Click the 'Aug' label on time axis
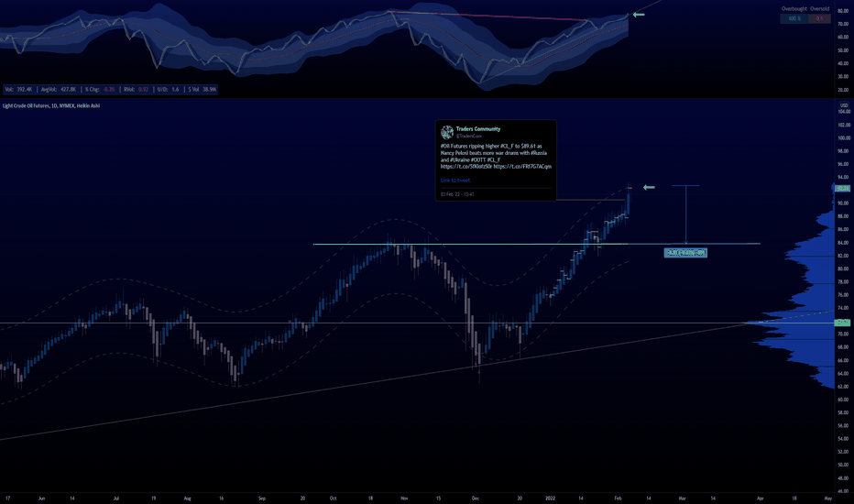Image resolution: width=854 pixels, height=504 pixels. [187, 498]
